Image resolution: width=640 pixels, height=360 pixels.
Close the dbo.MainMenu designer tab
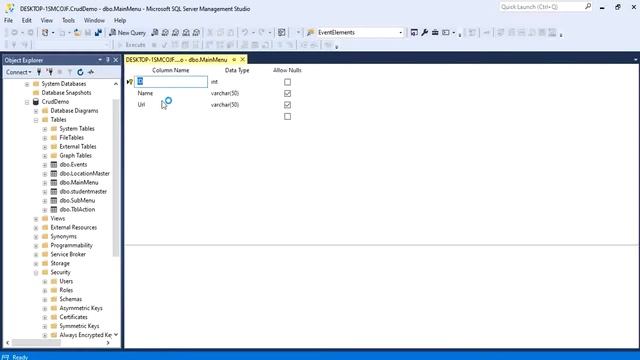(x=242, y=60)
